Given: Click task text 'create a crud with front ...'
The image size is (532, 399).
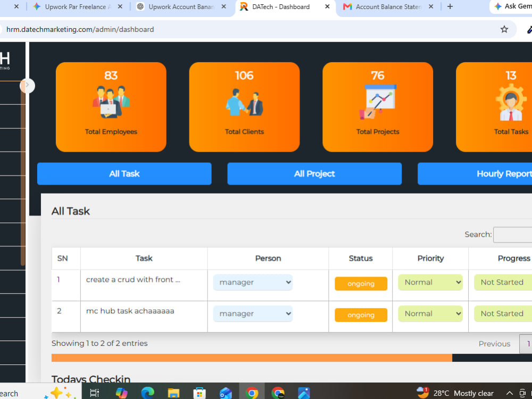Looking at the screenshot, I should tap(133, 280).
